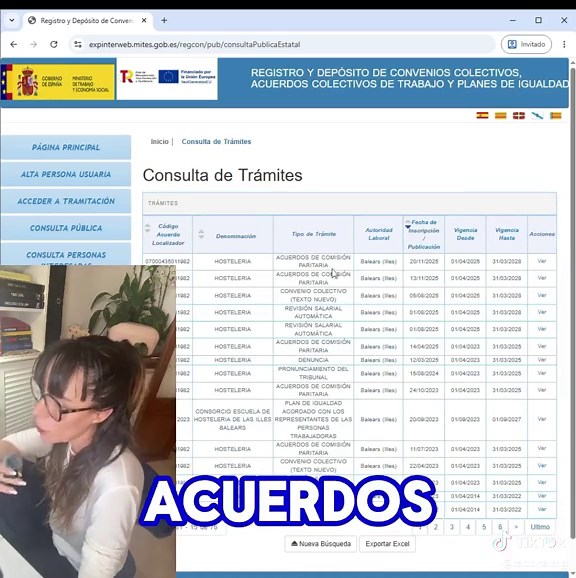Click the Exportar Excel button

387,544
